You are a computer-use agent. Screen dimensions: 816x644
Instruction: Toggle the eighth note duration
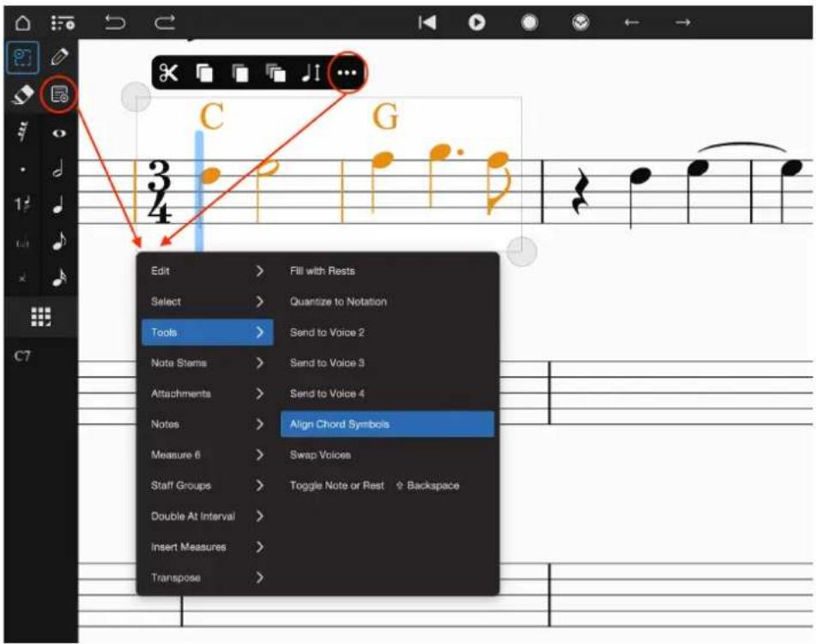click(x=59, y=241)
